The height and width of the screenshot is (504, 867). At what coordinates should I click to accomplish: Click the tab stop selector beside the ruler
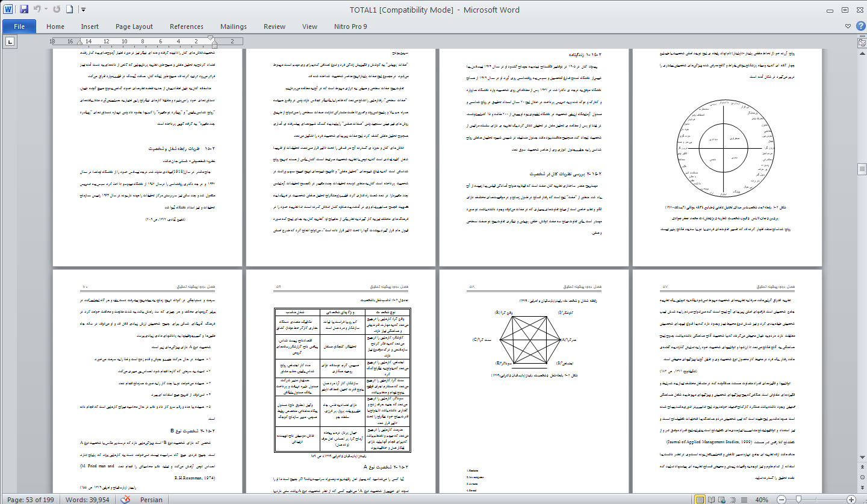[x=10, y=42]
